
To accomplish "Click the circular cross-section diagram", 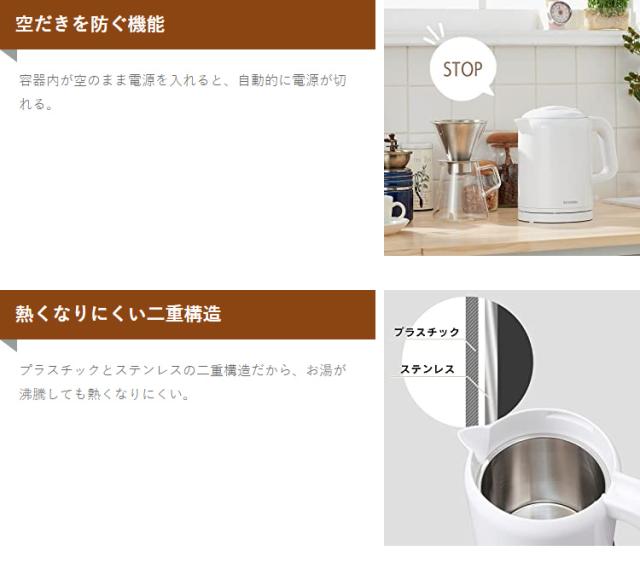I will (x=467, y=362).
